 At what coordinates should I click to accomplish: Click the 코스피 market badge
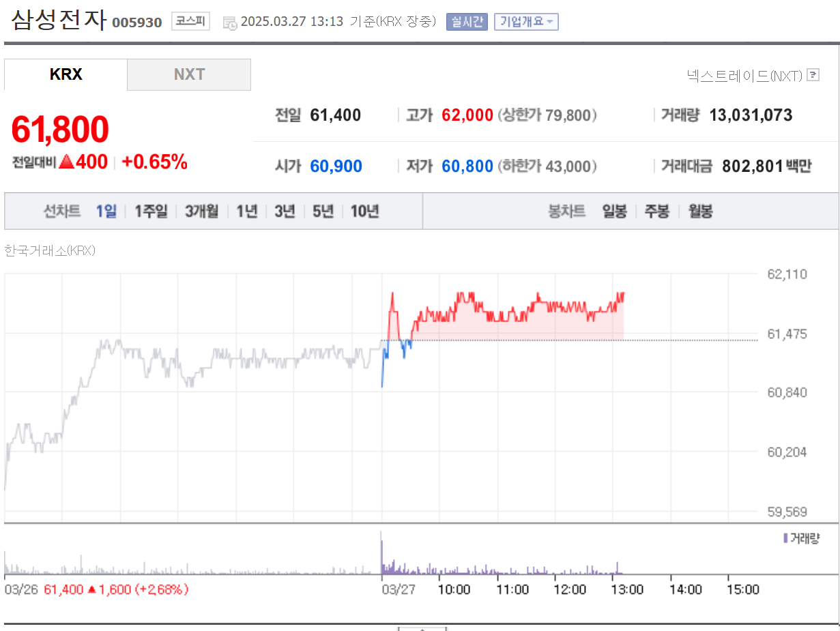point(190,22)
